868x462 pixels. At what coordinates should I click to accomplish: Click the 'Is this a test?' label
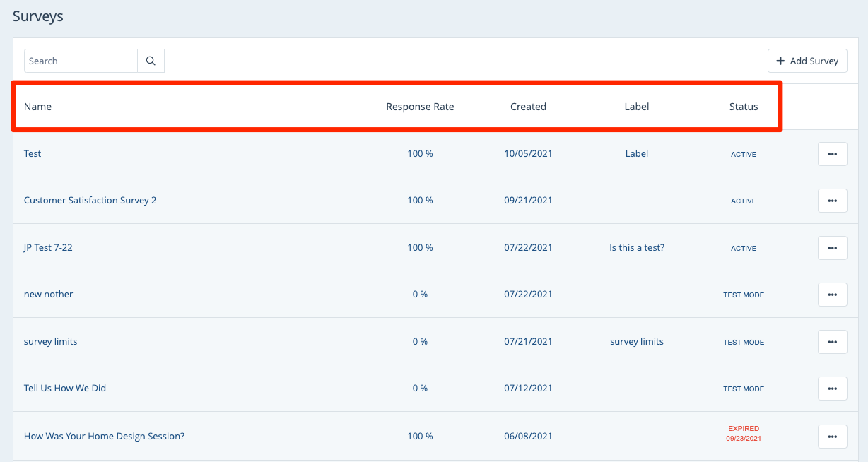click(636, 248)
